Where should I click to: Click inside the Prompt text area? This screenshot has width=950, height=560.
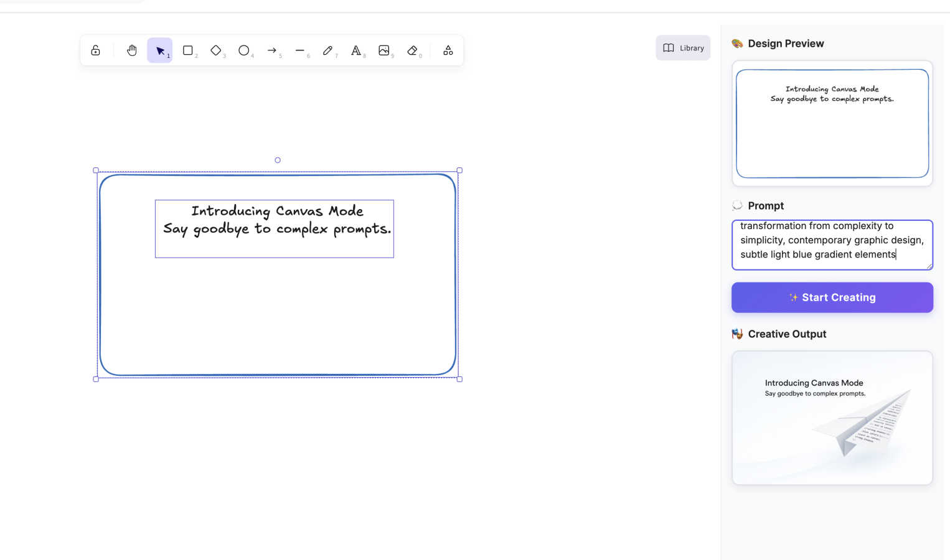832,245
